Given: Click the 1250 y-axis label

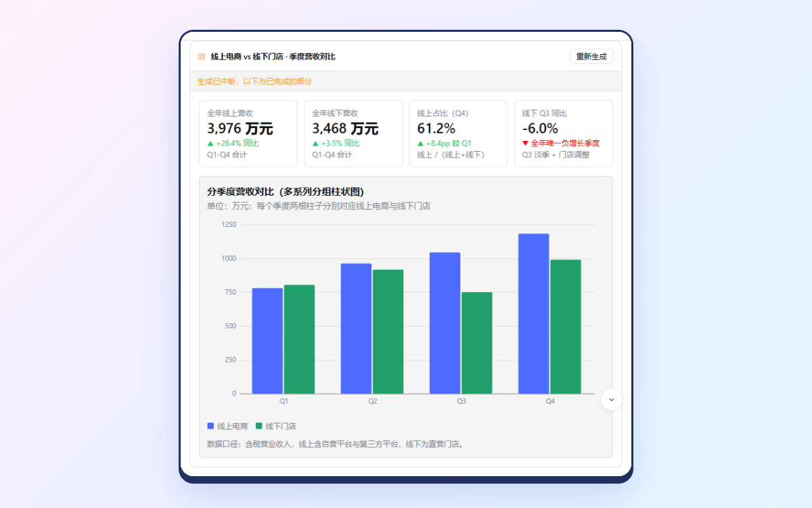Looking at the screenshot, I should [229, 225].
